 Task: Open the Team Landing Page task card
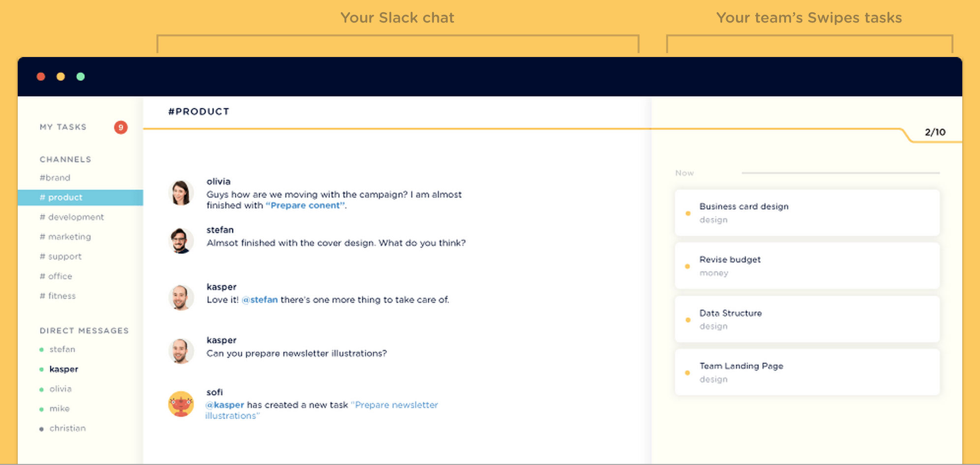[x=807, y=372]
